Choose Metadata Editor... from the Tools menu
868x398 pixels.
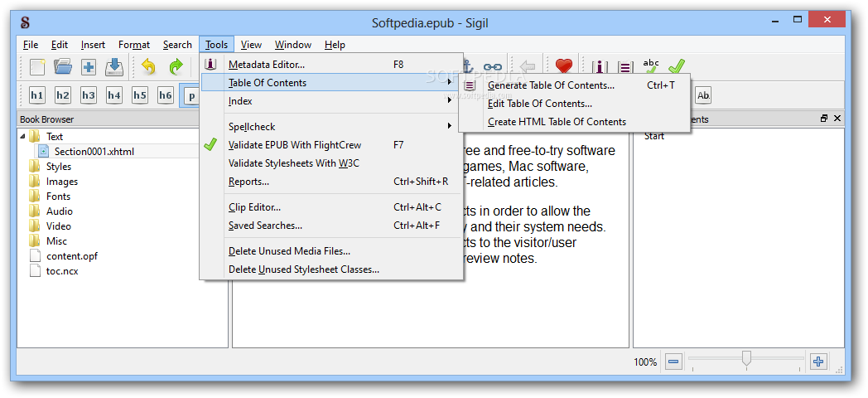[x=330, y=65]
